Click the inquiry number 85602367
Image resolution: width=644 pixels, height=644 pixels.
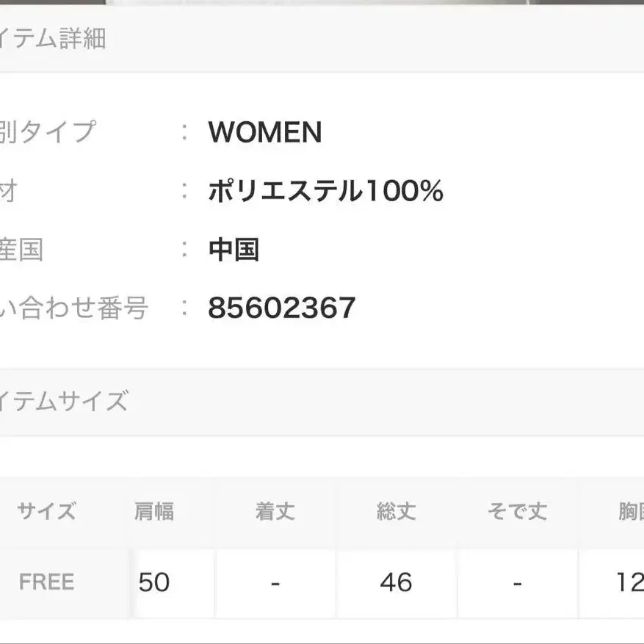point(281,308)
